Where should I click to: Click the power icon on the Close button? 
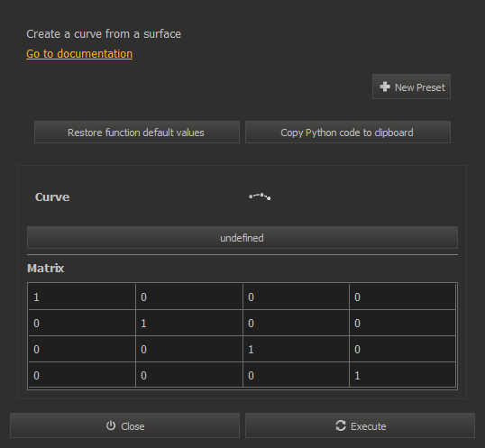(111, 425)
